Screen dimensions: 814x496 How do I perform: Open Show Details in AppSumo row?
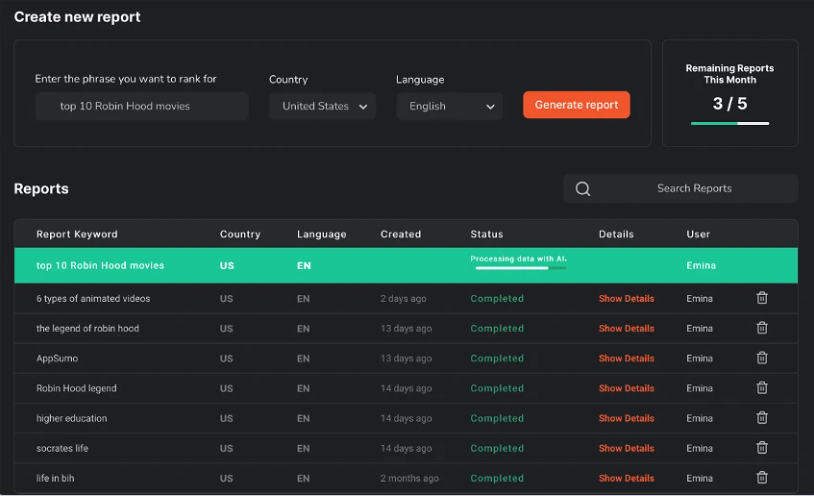pos(626,358)
